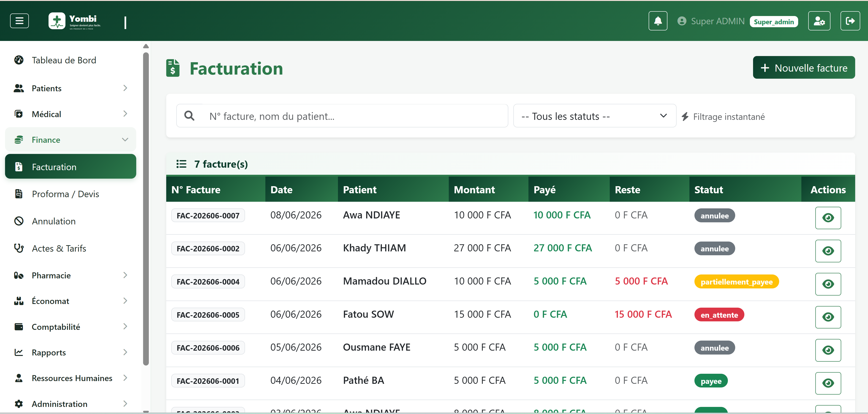The height and width of the screenshot is (414, 868).
Task: Click the Annulation ban icon in sidebar
Action: [x=19, y=221]
